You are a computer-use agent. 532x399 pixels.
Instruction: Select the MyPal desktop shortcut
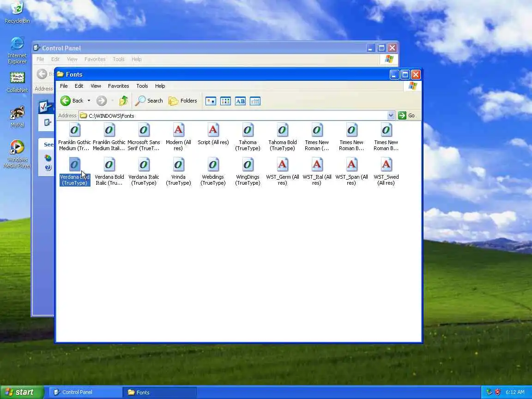click(x=17, y=117)
